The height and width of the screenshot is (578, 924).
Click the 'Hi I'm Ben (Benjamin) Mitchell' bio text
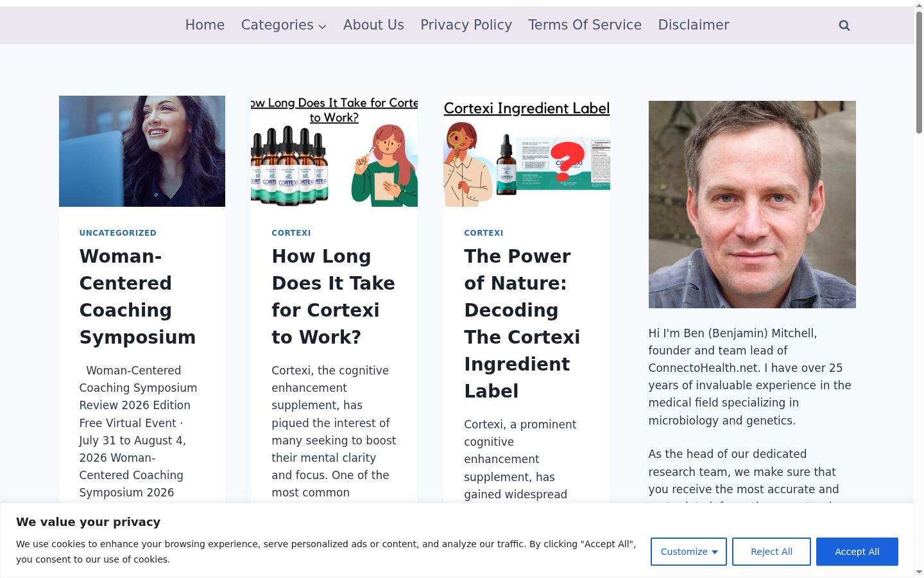coord(749,377)
